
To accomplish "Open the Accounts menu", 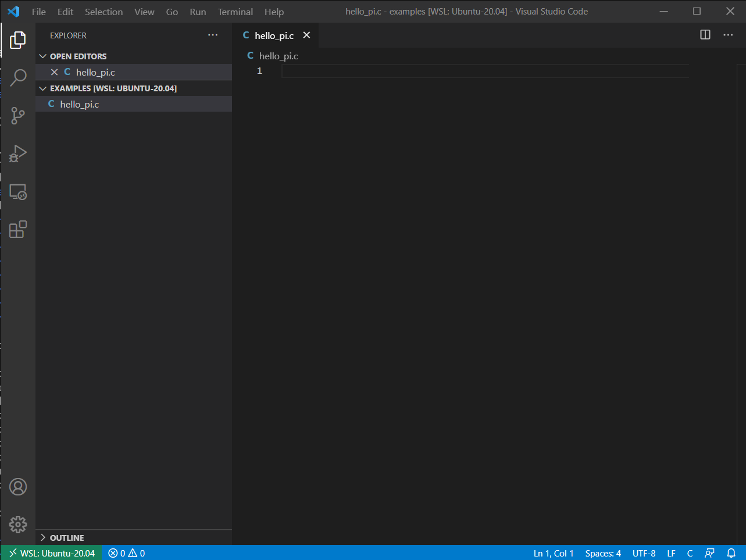I will [18, 487].
